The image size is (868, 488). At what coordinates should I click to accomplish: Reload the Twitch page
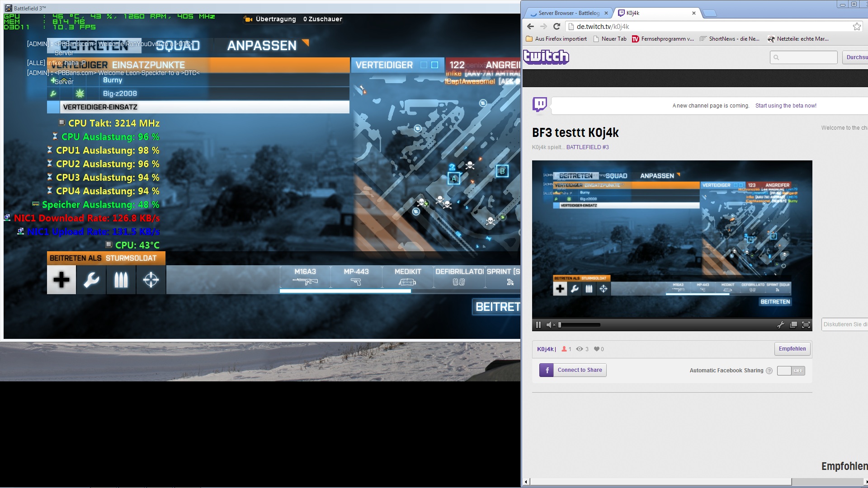[557, 27]
